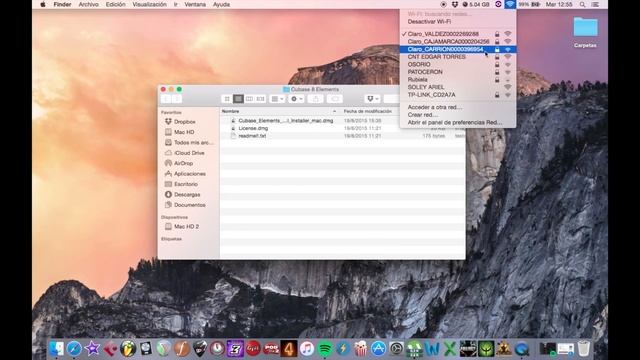Go forward in the Finder window
This screenshot has width=640, height=360.
pos(176,99)
